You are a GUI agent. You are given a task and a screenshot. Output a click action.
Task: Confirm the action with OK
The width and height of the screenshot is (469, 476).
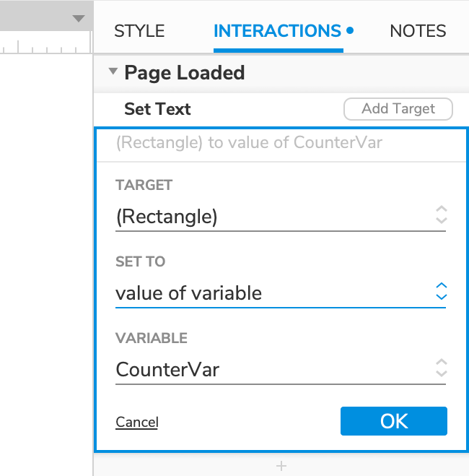pyautogui.click(x=393, y=421)
